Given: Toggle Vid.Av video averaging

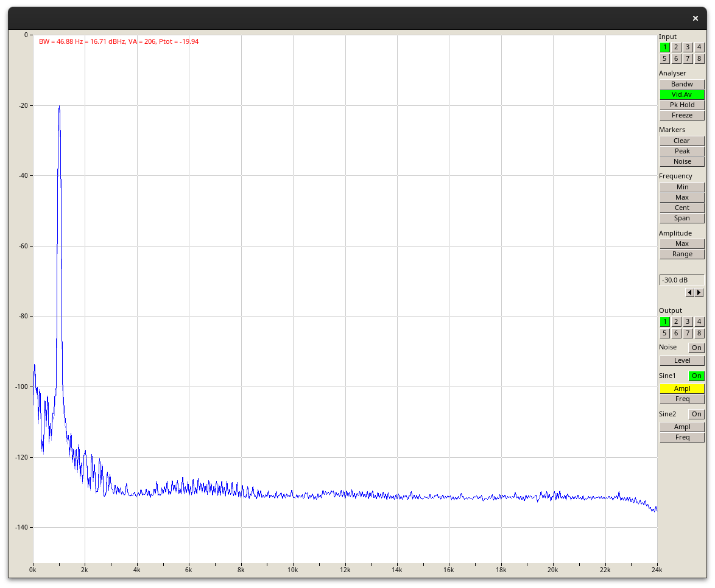Looking at the screenshot, I should click(x=682, y=94).
